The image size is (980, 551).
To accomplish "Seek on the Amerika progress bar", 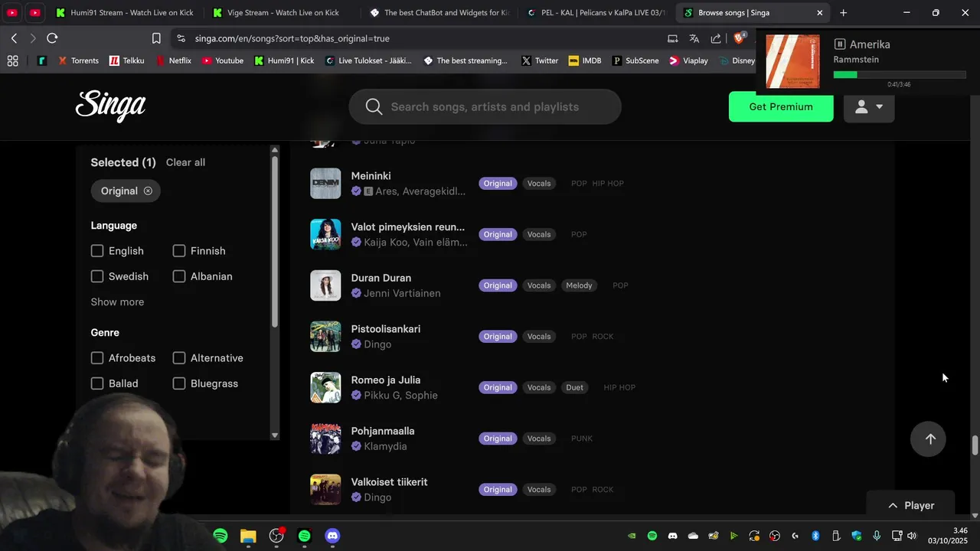I will point(900,74).
